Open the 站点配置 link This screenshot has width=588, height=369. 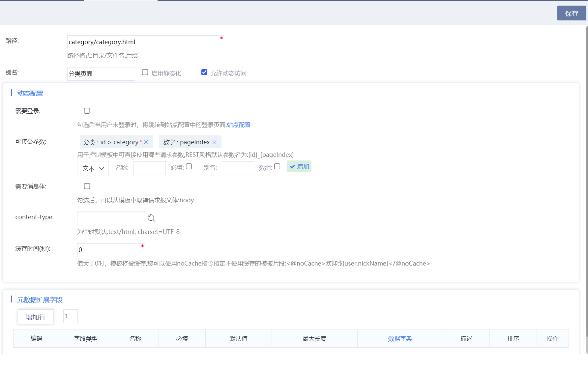point(239,125)
